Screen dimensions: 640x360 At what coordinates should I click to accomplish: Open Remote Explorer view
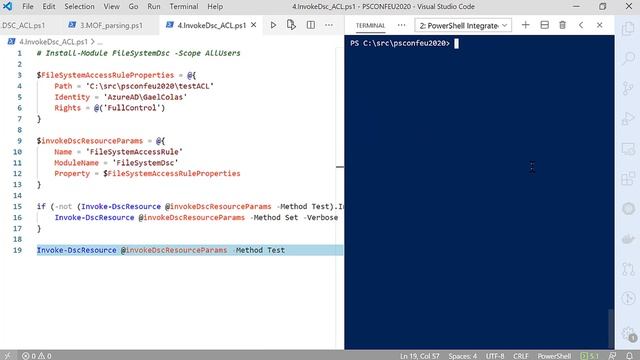click(x=628, y=149)
